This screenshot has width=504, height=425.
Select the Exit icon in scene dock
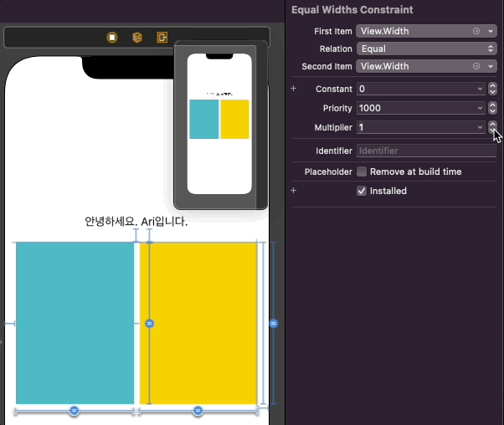[162, 38]
